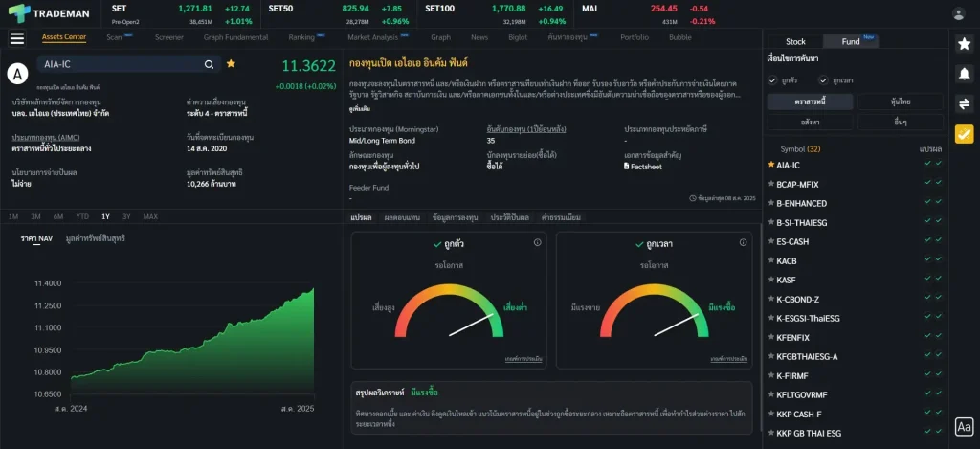This screenshot has height=449, width=980.
Task: Open the Biglot tab
Action: [x=518, y=37]
